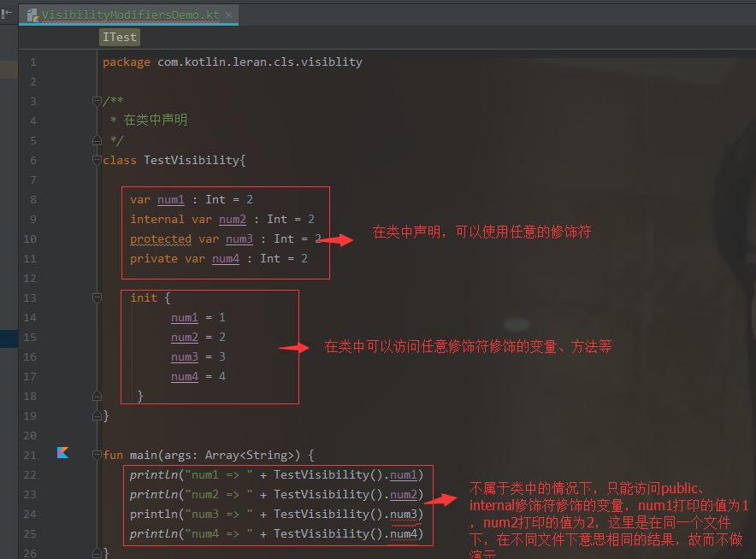Click the hide panel arrow icon at top left
The height and width of the screenshot is (559, 756).
[x=7, y=14]
